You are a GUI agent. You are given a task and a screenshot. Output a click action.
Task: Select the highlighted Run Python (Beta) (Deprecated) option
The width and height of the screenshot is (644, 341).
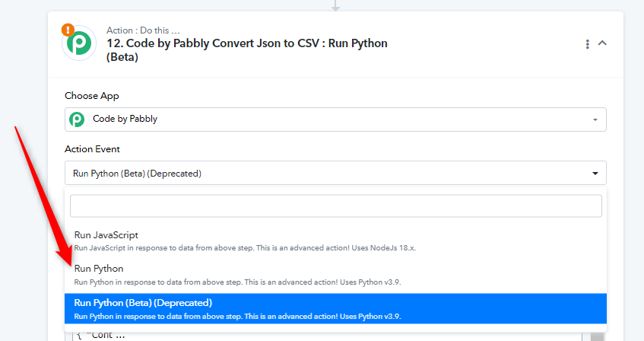[335, 308]
